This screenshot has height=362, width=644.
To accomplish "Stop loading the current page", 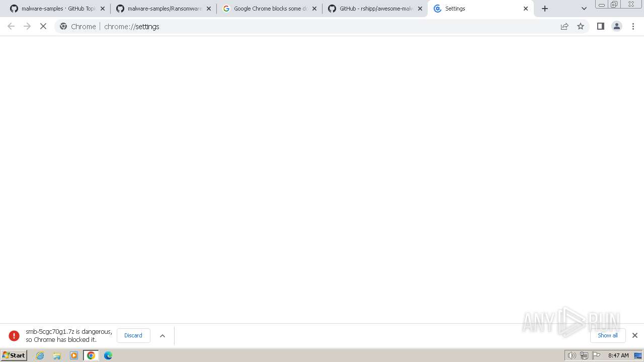I will pos(43,26).
